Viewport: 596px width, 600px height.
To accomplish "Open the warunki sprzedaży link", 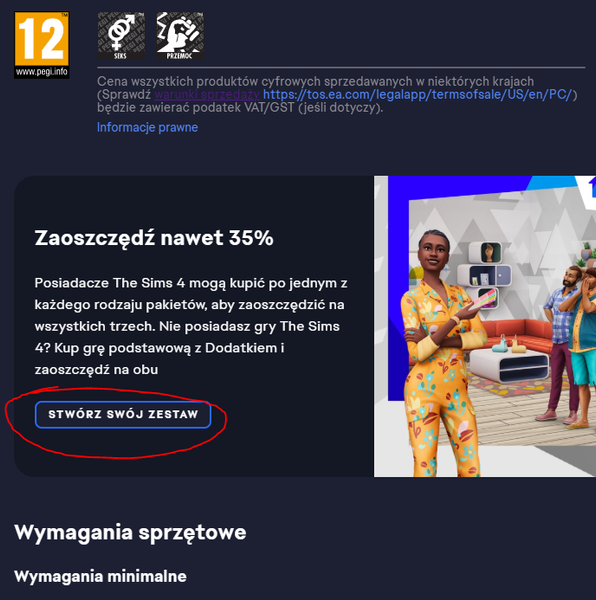I will point(207,95).
